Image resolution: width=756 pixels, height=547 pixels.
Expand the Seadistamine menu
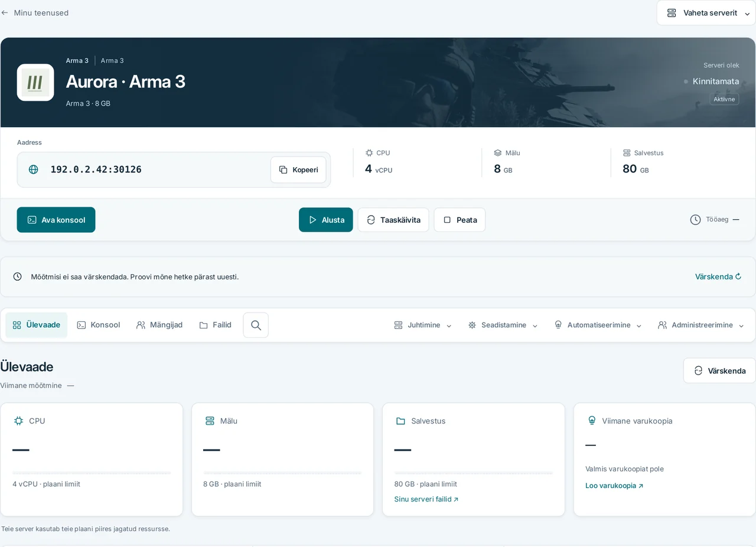pyautogui.click(x=503, y=325)
